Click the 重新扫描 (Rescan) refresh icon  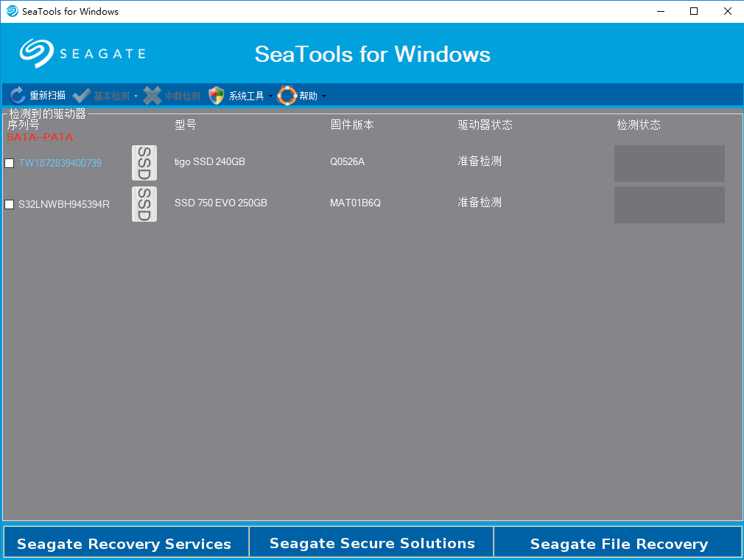pyautogui.click(x=16, y=95)
